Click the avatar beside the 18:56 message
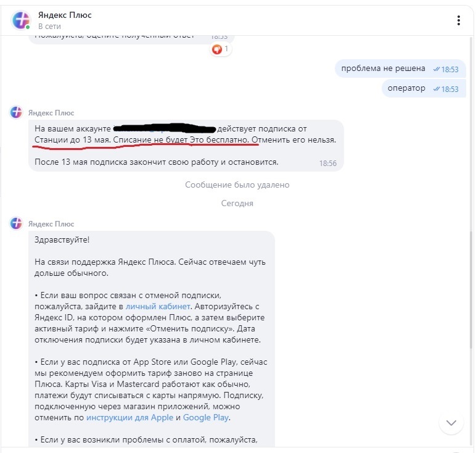This screenshot has height=453, width=476. [x=17, y=112]
